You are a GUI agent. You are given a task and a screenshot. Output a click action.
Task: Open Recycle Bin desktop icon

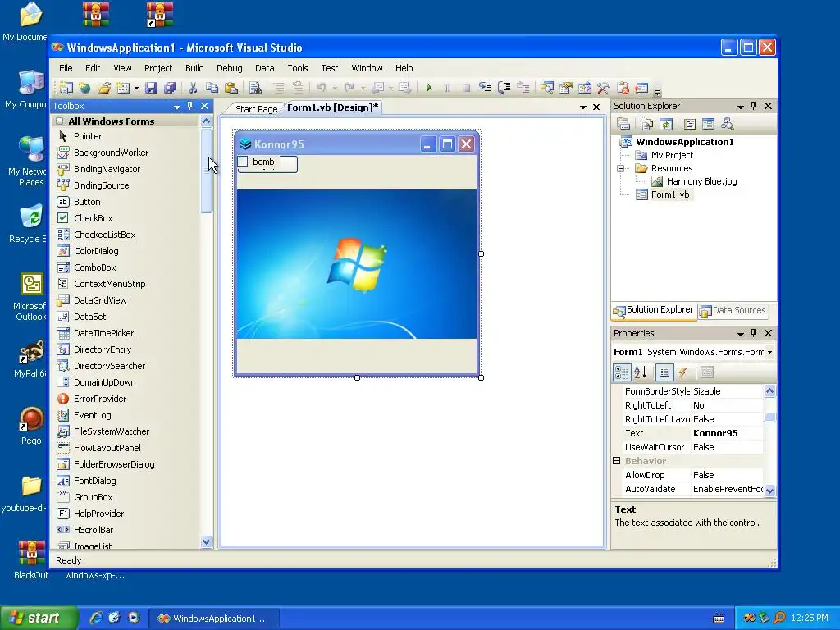(30, 224)
